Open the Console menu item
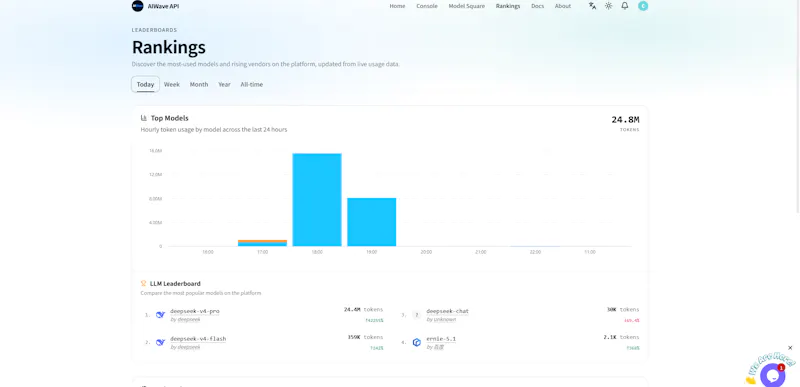800x387 pixels. click(x=427, y=6)
